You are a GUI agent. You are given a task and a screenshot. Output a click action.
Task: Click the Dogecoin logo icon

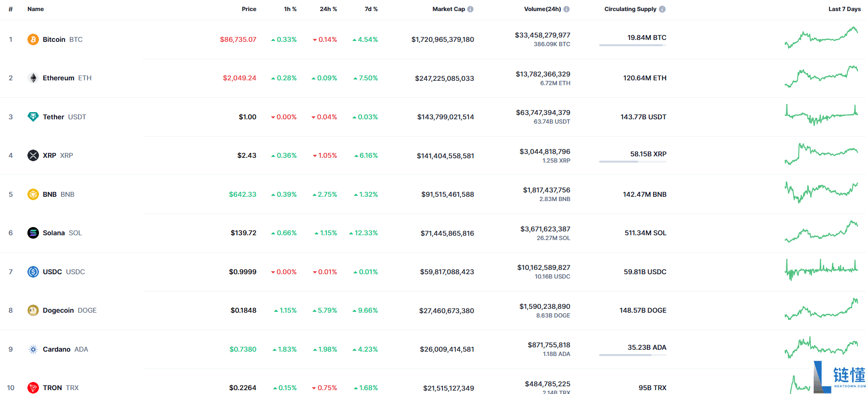click(33, 310)
